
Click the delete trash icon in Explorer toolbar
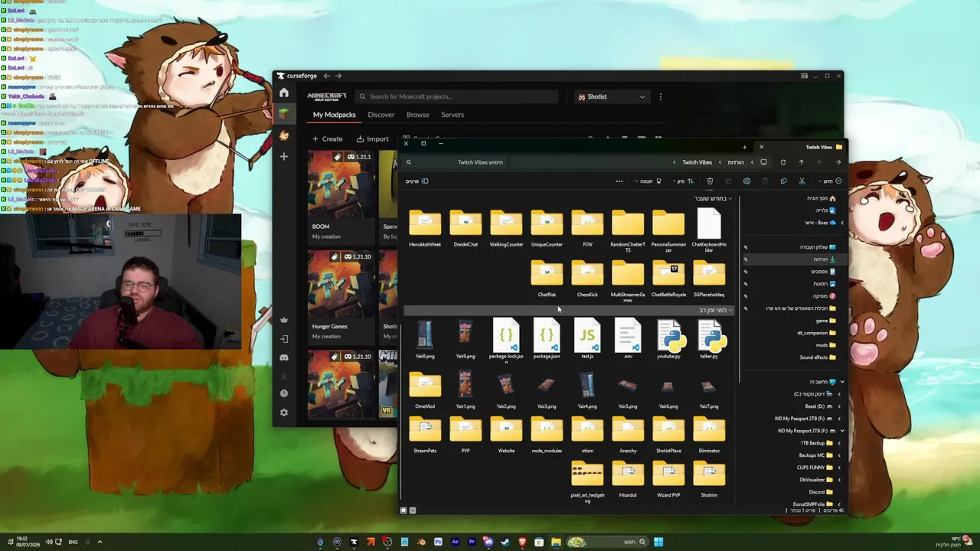(x=710, y=181)
